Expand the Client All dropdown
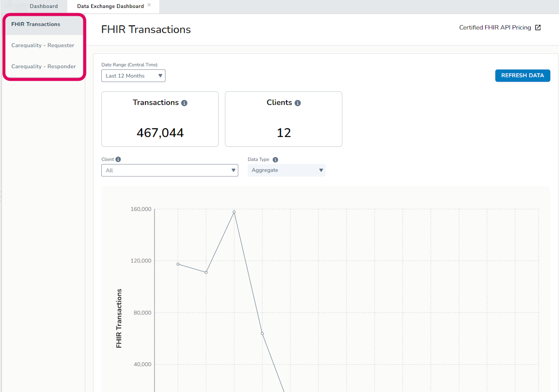Image resolution: width=559 pixels, height=392 pixels. pos(169,170)
